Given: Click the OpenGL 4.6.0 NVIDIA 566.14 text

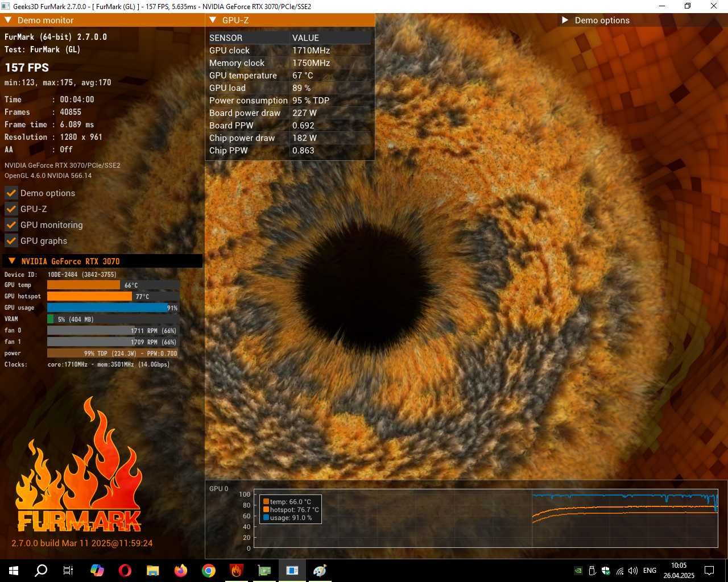Looking at the screenshot, I should 48,176.
